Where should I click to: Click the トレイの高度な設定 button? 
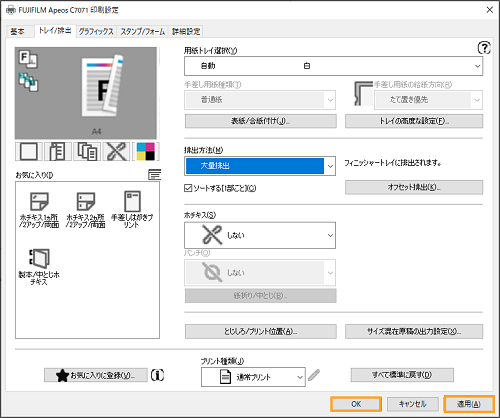(x=414, y=121)
